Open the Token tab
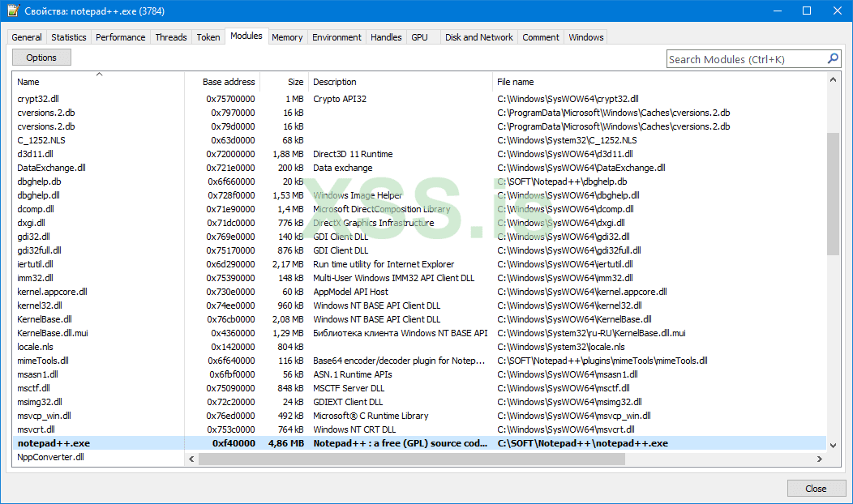 pyautogui.click(x=208, y=37)
